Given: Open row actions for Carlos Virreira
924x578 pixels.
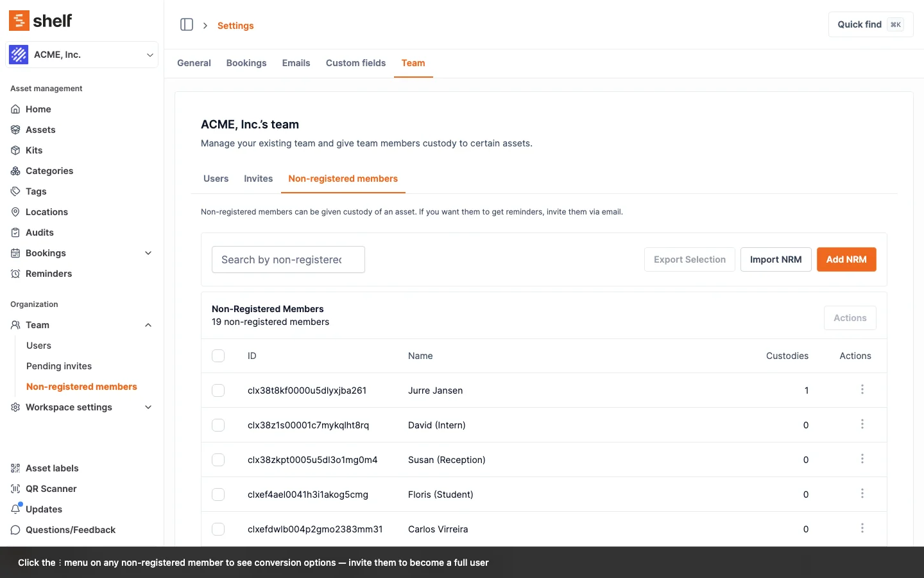Looking at the screenshot, I should point(862,529).
